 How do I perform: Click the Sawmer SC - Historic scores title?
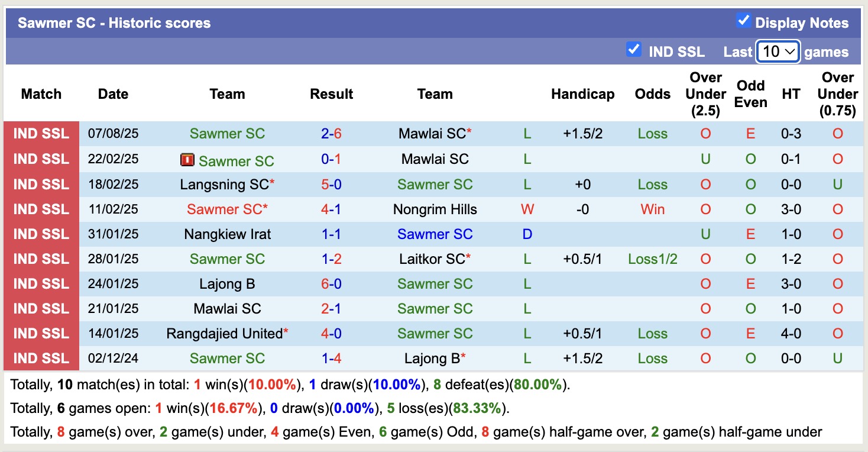[114, 22]
